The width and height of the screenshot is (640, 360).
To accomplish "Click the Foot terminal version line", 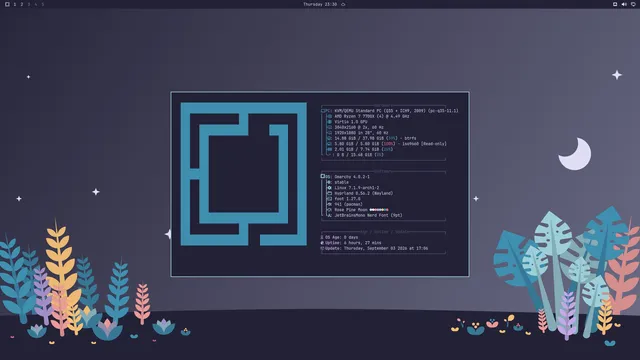I will (x=347, y=199).
